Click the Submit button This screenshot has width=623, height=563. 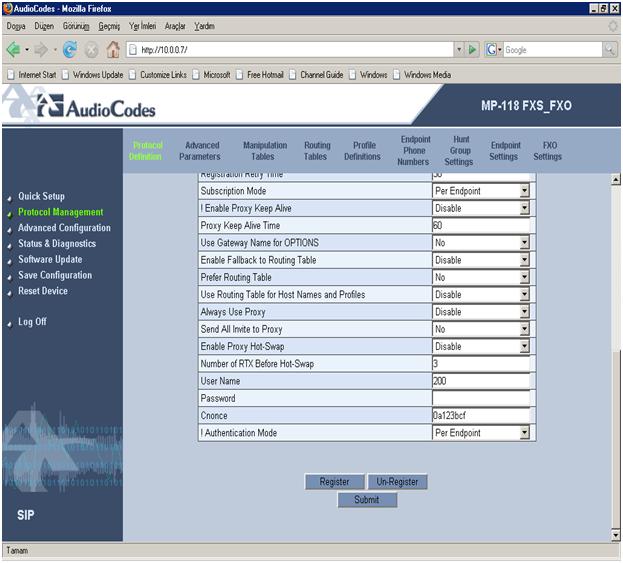tap(367, 500)
